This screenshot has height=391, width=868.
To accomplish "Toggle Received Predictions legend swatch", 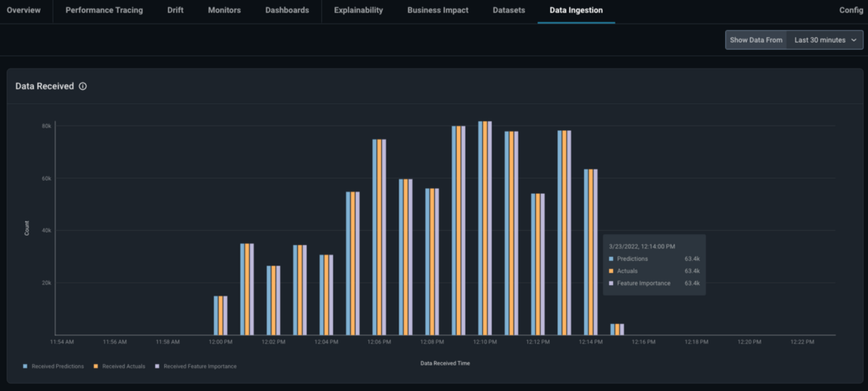I will 25,367.
